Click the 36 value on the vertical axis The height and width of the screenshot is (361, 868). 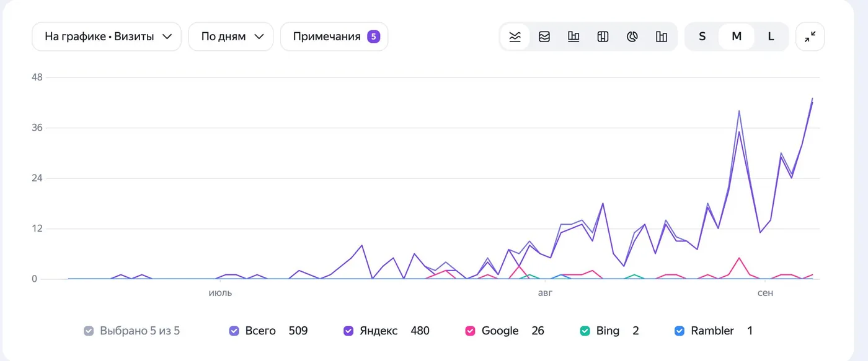click(x=37, y=128)
